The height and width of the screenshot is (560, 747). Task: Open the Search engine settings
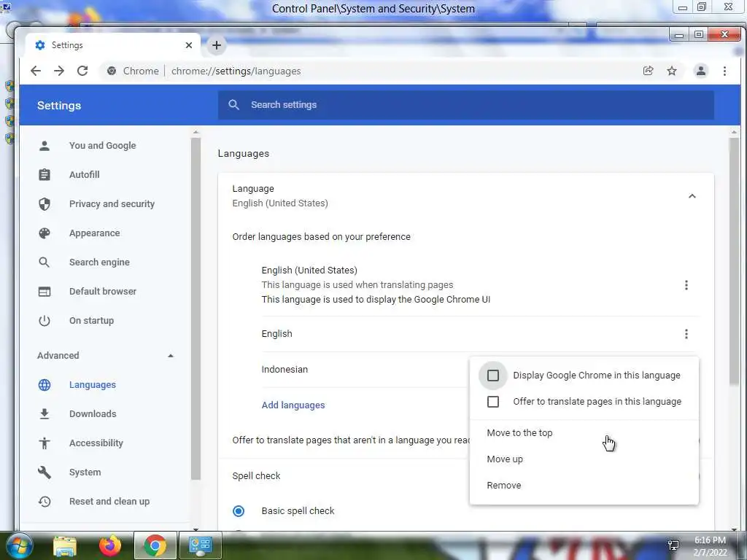(x=99, y=262)
